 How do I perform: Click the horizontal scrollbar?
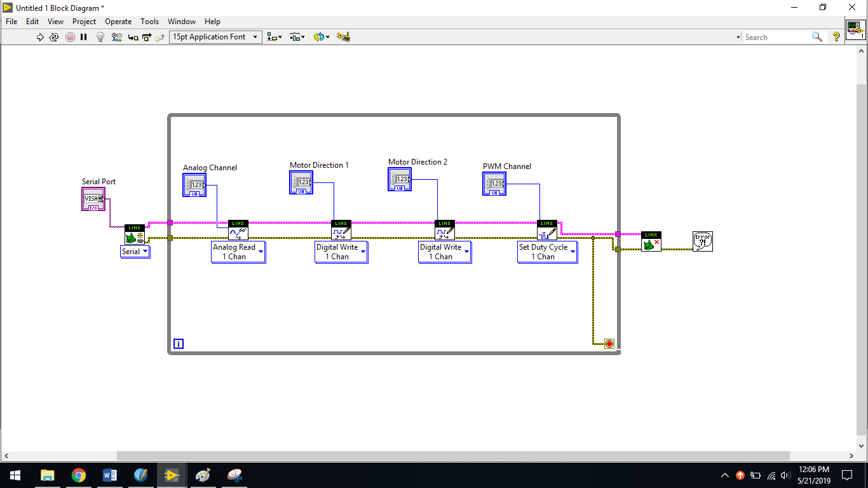pyautogui.click(x=453, y=456)
